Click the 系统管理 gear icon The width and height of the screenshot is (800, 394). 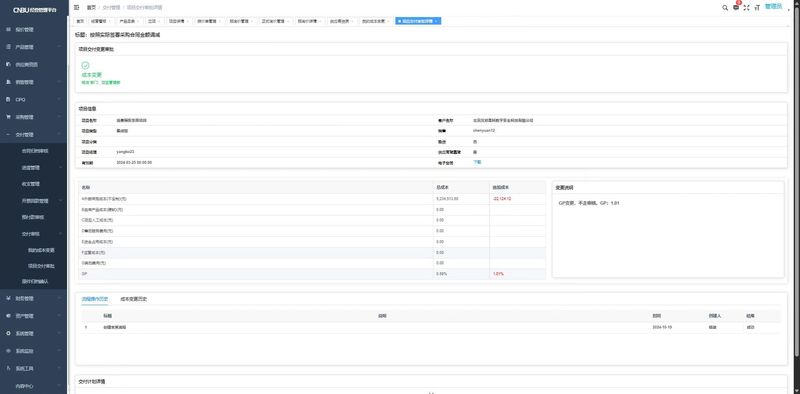tap(8, 333)
